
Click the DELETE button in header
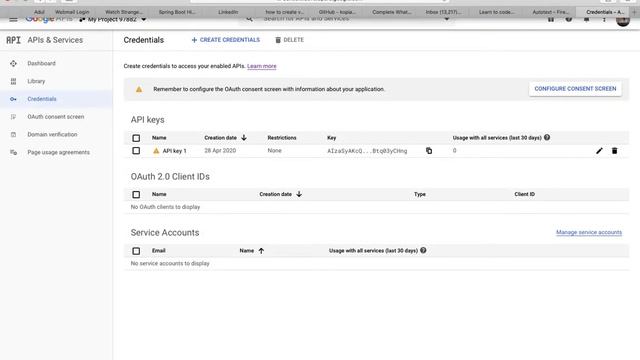[x=289, y=40]
